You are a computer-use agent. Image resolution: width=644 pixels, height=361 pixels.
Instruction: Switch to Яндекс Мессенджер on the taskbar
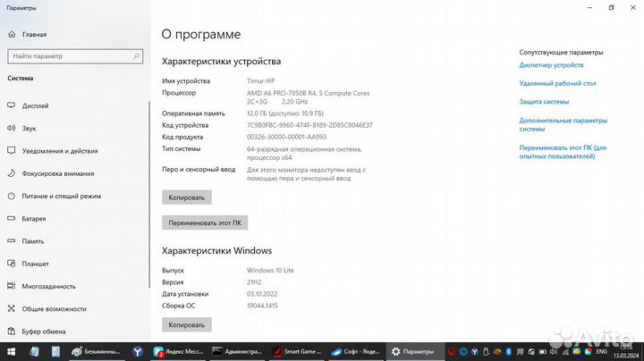178,351
